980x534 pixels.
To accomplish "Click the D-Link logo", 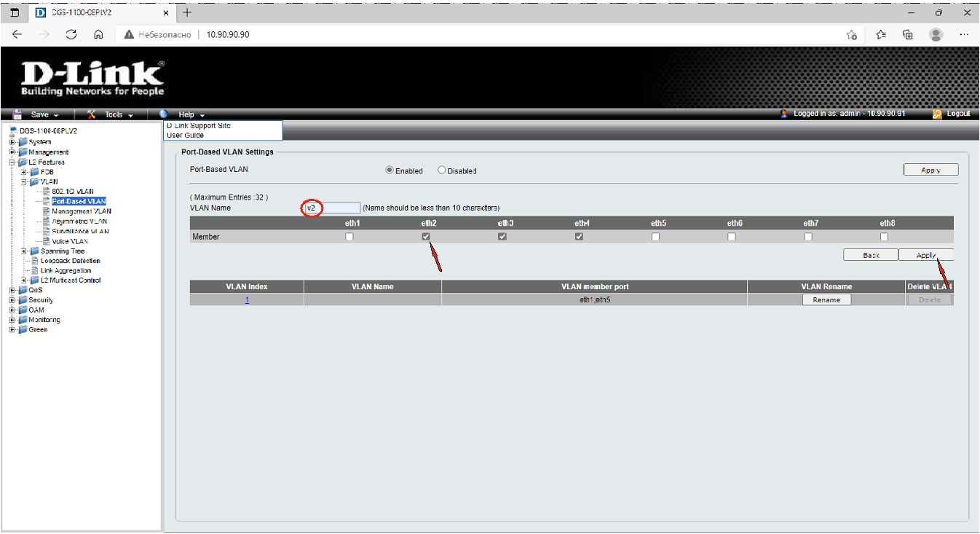I will point(92,78).
